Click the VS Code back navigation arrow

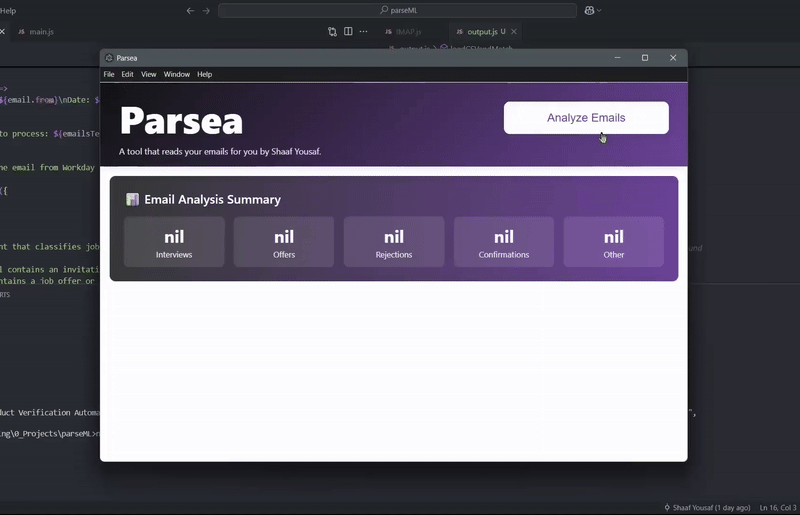pyautogui.click(x=190, y=10)
